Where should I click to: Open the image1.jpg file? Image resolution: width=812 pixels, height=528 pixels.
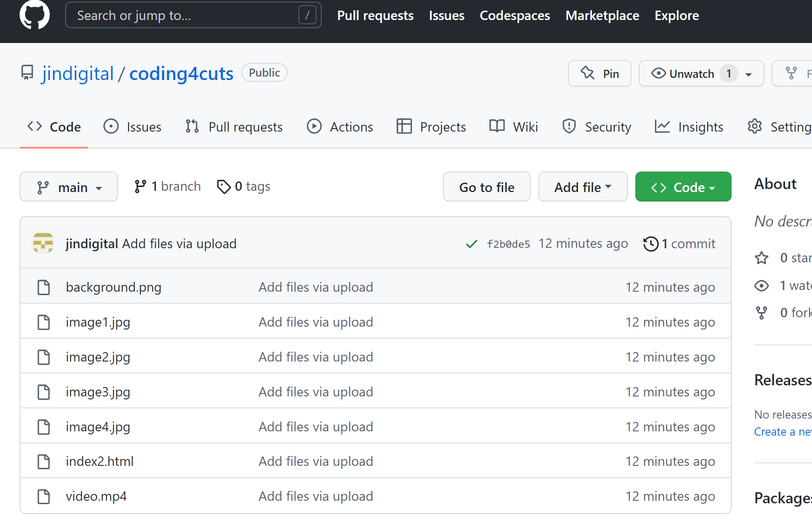98,322
